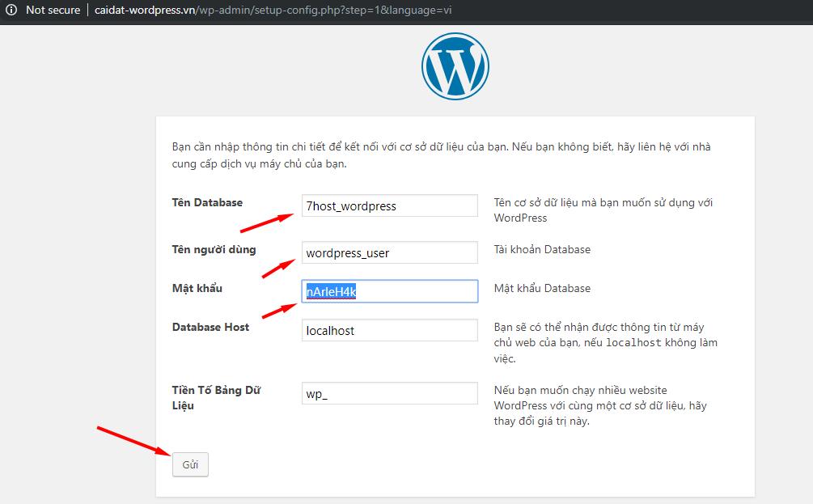Click the Mật khẩu Database description
This screenshot has width=813, height=504.
542,288
